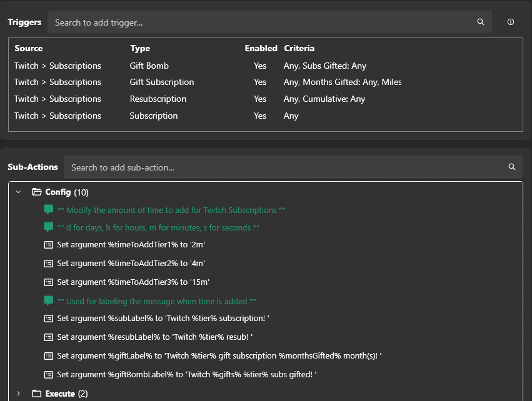Click the green comment icon about modifying time
Image resolution: width=532 pixels, height=401 pixels.
click(x=48, y=210)
